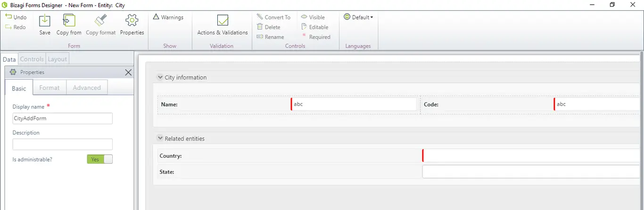
Task: Delete the selected control via Delete
Action: pyautogui.click(x=268, y=27)
